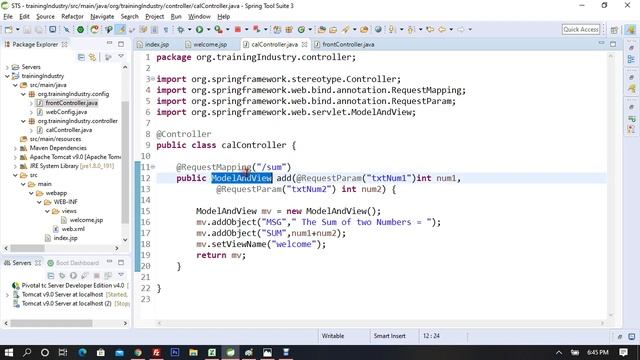Stop the server using Servers panel red square
This screenshot has height=360, width=640.
tap(97, 276)
